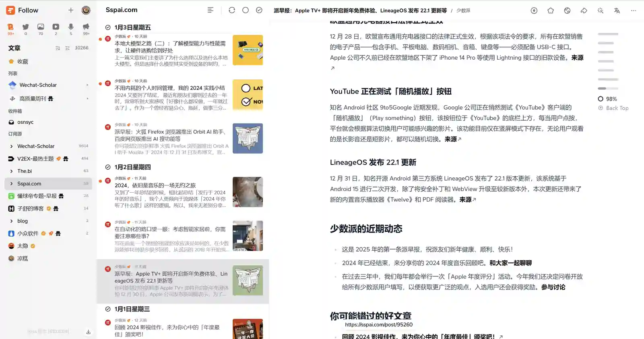Image resolution: width=644 pixels, height=339 pixels.
Task: Mark 1月1日星期三 entries as read
Action: coord(108,309)
